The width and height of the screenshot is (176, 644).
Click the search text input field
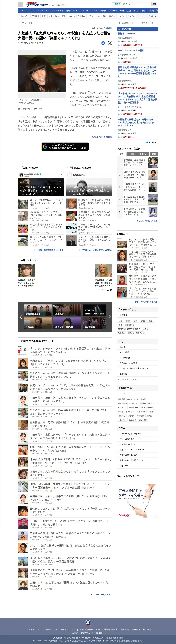tap(141, 4)
